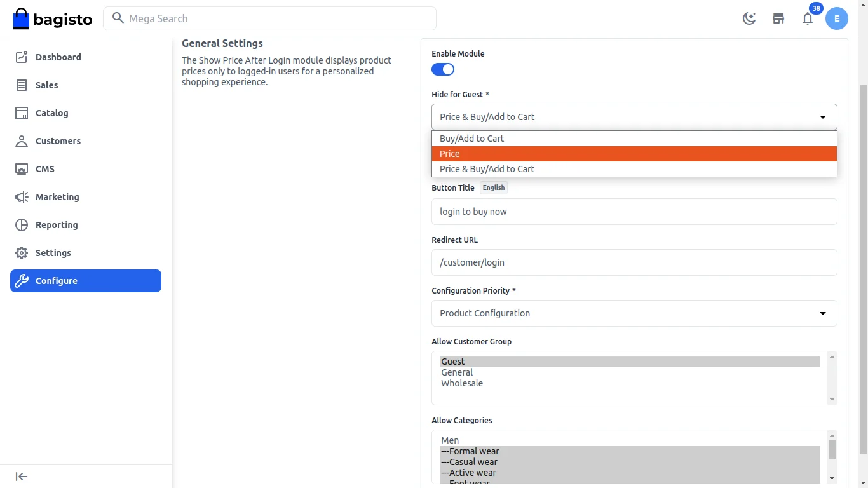The image size is (868, 488).
Task: Open the Catalog sidebar icon
Action: (20, 113)
